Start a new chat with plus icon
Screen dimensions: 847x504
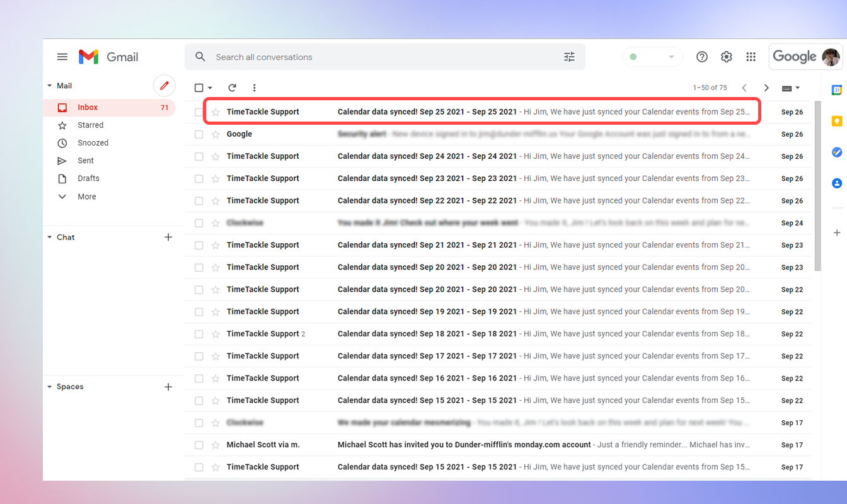(x=168, y=237)
